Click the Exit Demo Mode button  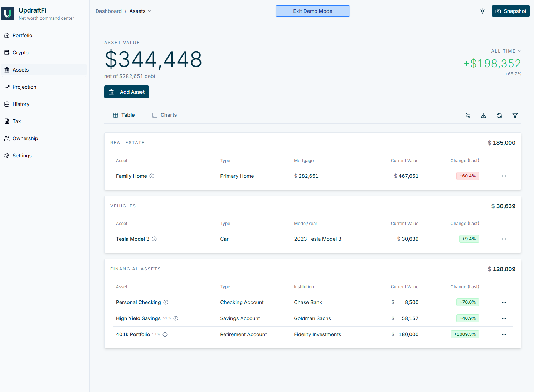tap(312, 11)
